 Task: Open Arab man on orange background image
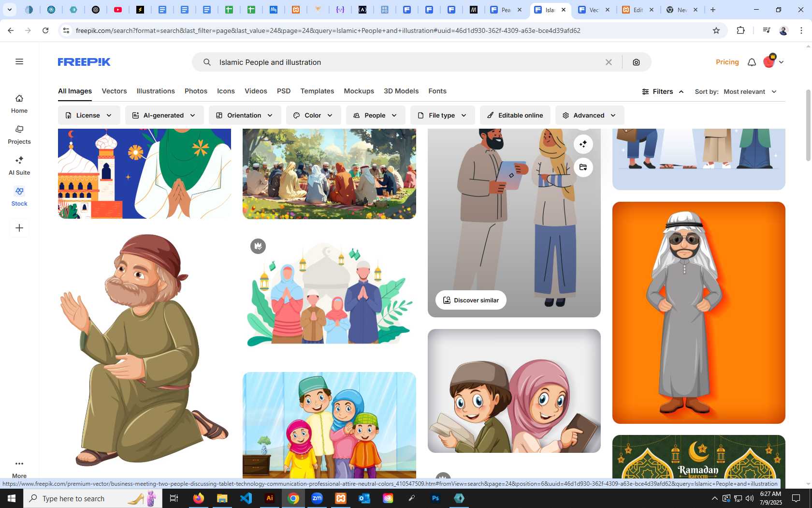pyautogui.click(x=699, y=313)
